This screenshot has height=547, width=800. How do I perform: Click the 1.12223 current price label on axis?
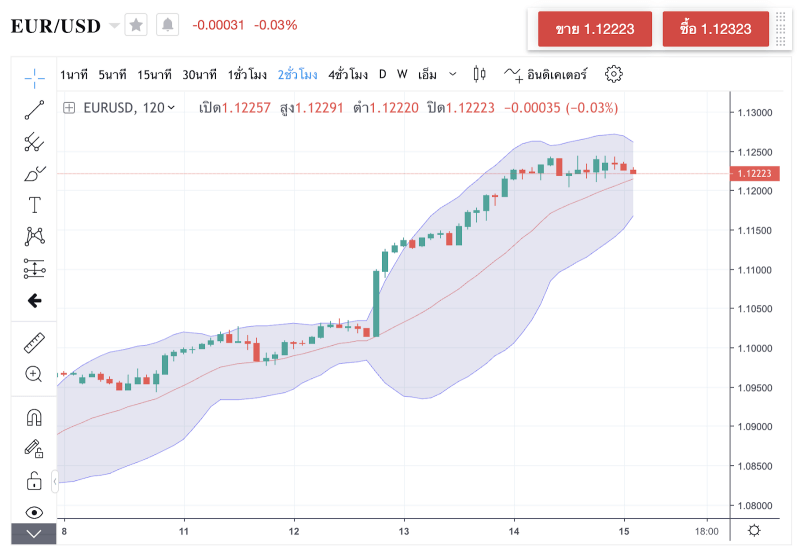(x=757, y=174)
